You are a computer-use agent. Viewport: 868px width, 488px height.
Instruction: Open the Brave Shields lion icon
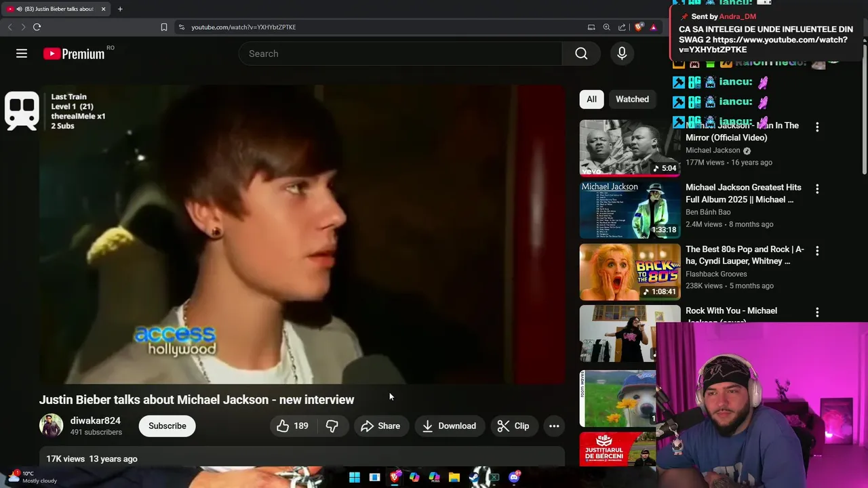tap(638, 27)
